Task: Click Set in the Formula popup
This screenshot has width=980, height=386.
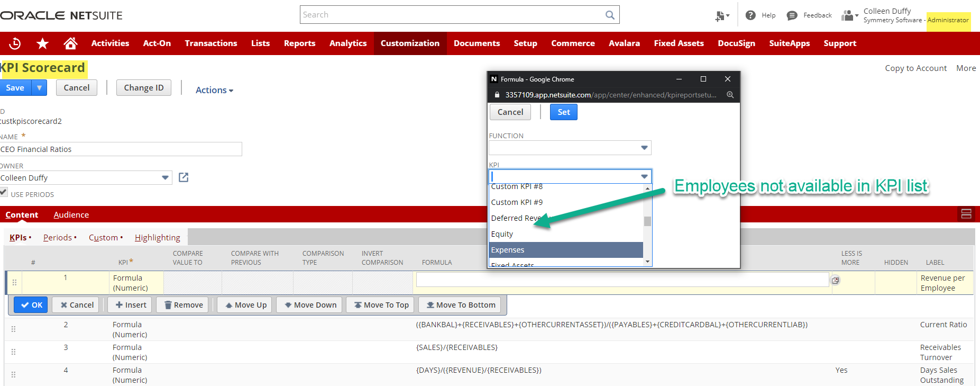Action: (x=564, y=112)
